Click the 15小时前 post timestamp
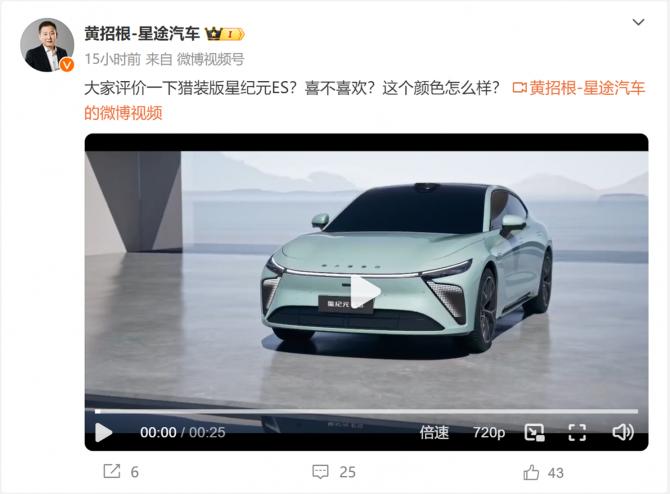 click(x=112, y=59)
